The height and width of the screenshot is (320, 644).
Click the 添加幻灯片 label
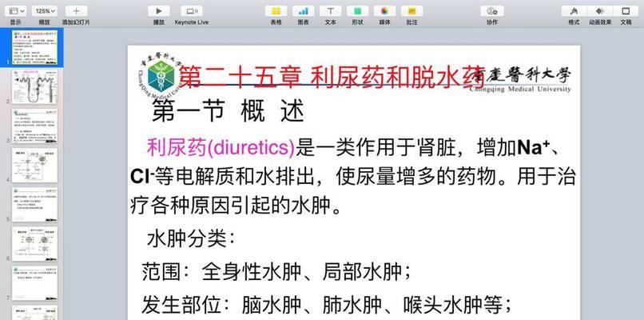[x=76, y=22]
